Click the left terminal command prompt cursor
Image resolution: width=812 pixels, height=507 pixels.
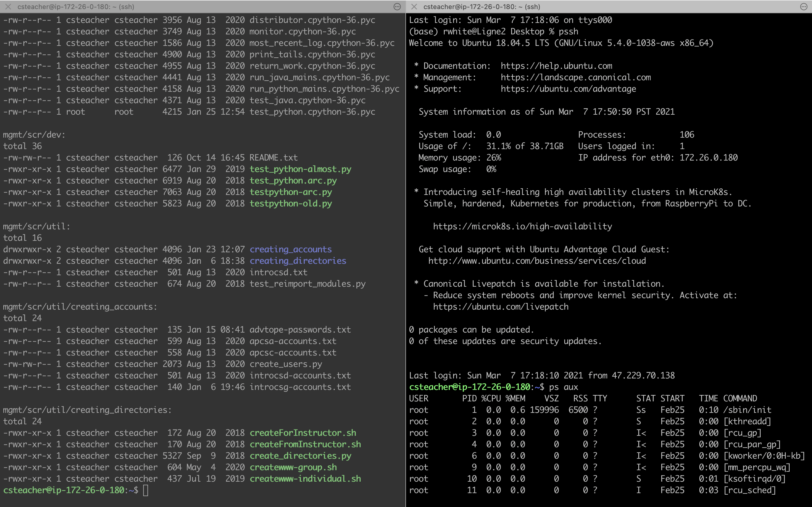tap(146, 490)
